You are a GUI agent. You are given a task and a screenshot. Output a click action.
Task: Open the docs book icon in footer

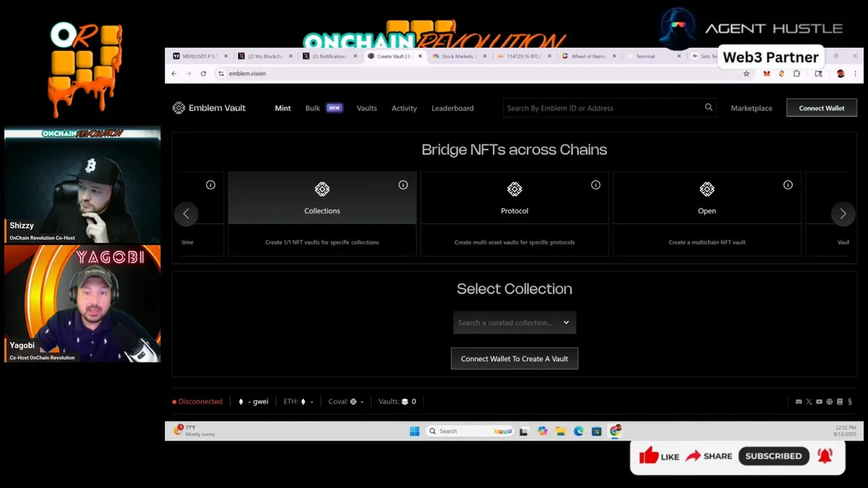pyautogui.click(x=840, y=402)
